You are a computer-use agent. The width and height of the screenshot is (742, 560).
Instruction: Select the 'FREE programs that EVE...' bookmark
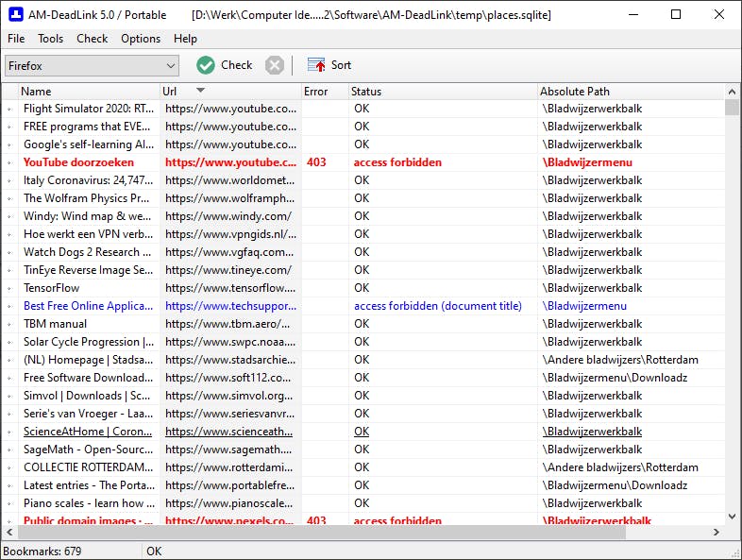[x=87, y=127]
